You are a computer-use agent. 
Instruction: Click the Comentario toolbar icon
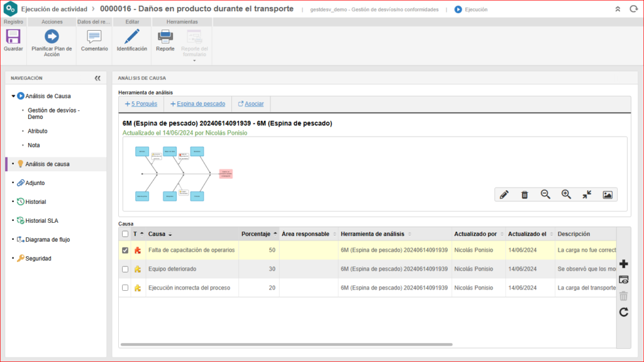[x=94, y=37]
